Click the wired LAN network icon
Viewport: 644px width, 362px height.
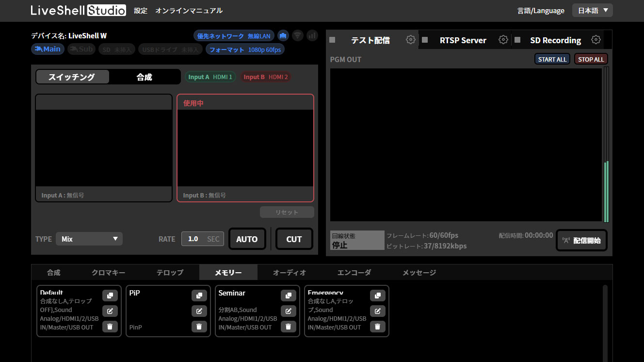pyautogui.click(x=283, y=35)
